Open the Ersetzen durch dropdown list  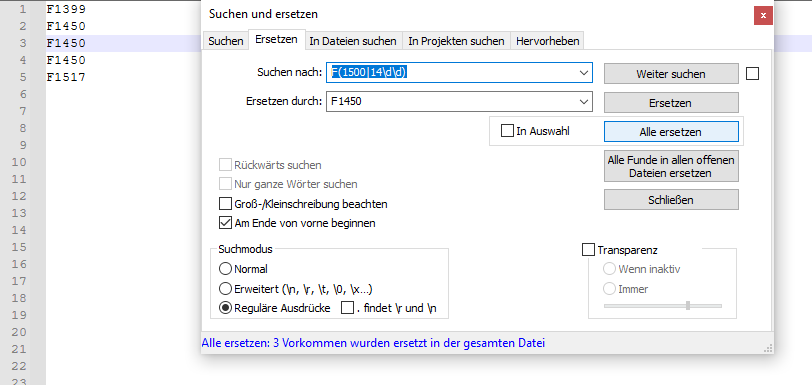point(584,102)
